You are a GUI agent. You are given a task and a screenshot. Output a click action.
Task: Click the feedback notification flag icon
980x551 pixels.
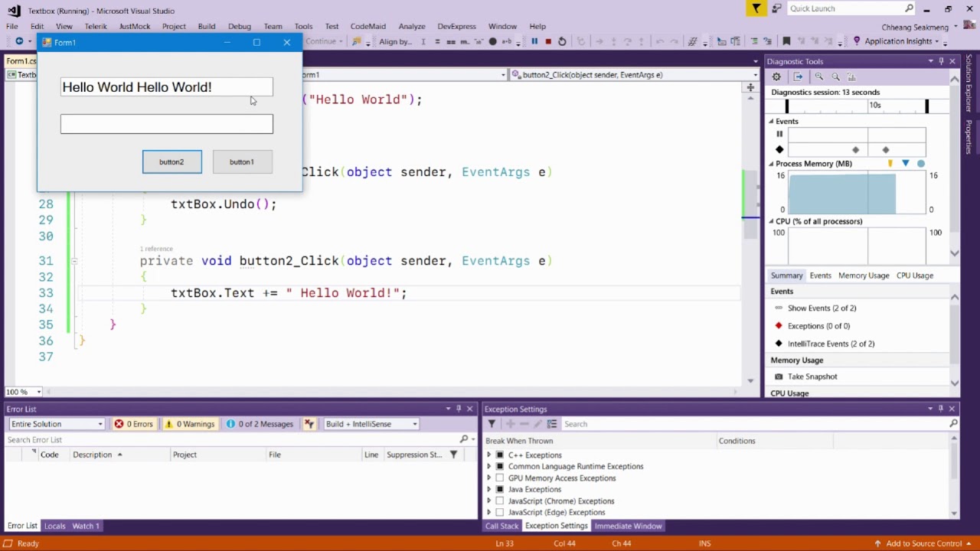[x=756, y=8]
